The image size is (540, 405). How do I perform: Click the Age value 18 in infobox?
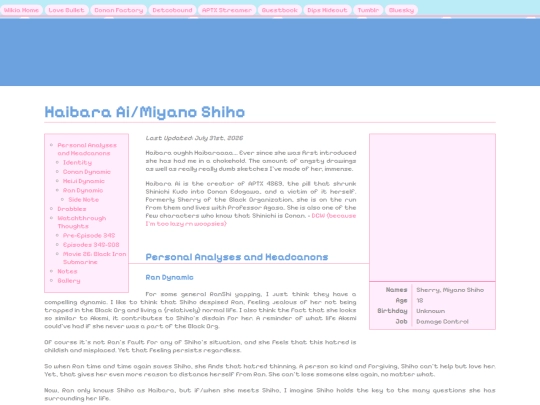pyautogui.click(x=420, y=301)
